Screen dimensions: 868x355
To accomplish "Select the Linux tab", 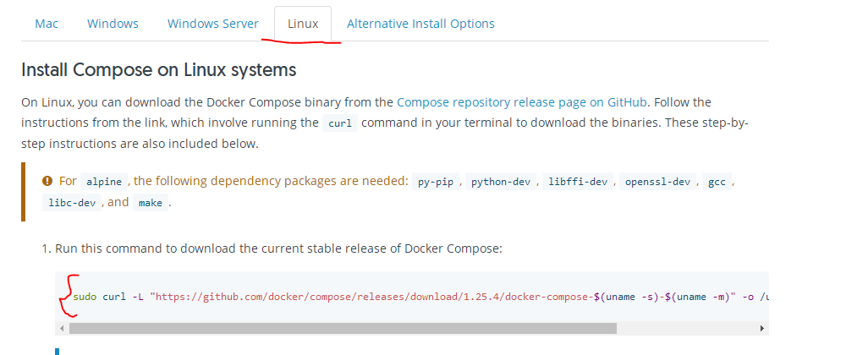I will (x=303, y=24).
